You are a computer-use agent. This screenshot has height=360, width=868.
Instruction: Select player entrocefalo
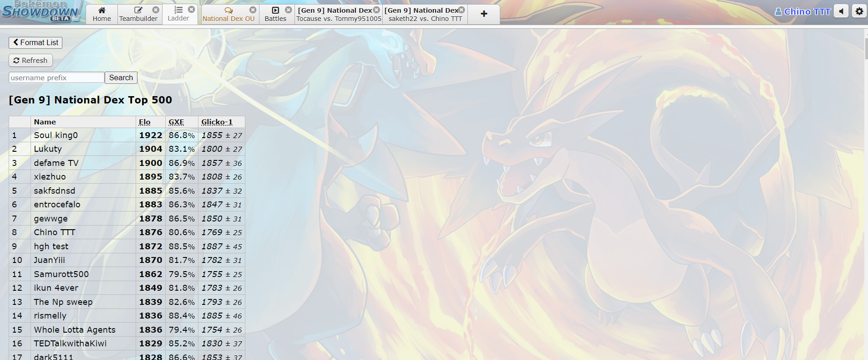tap(57, 205)
